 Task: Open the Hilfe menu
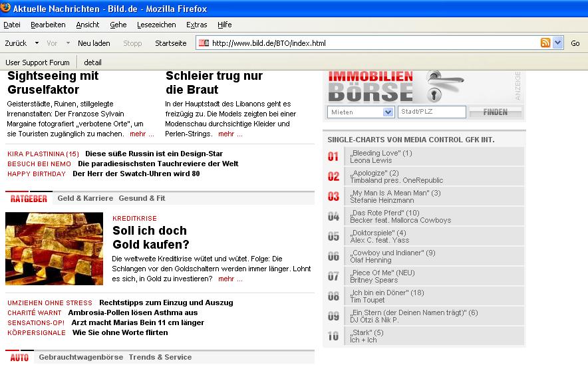point(225,25)
